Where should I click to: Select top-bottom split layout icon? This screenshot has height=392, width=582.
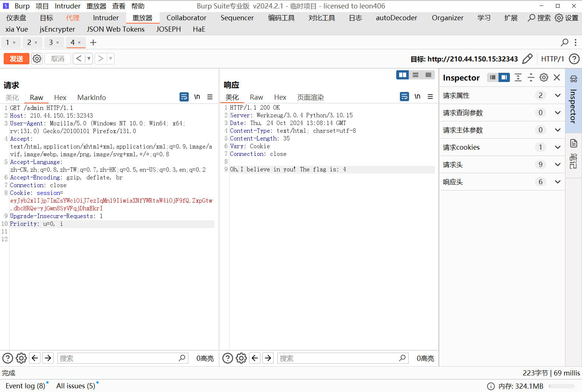(x=415, y=75)
